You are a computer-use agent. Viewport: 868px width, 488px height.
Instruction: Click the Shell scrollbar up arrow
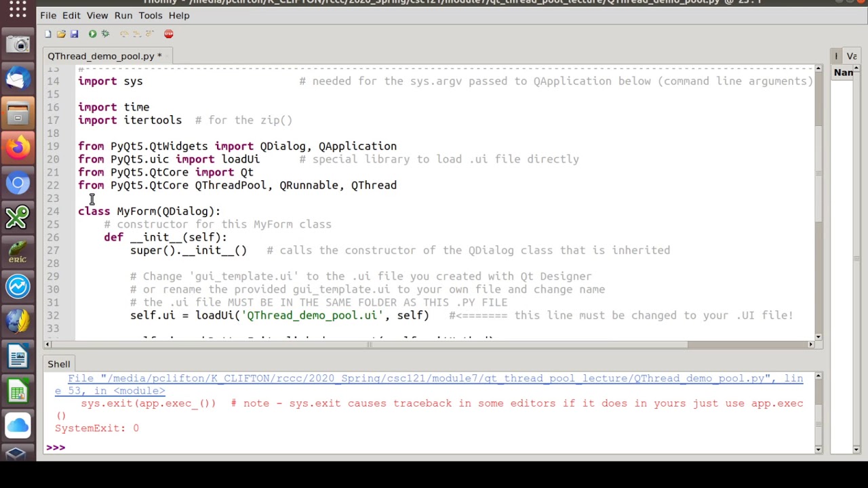[x=818, y=376]
